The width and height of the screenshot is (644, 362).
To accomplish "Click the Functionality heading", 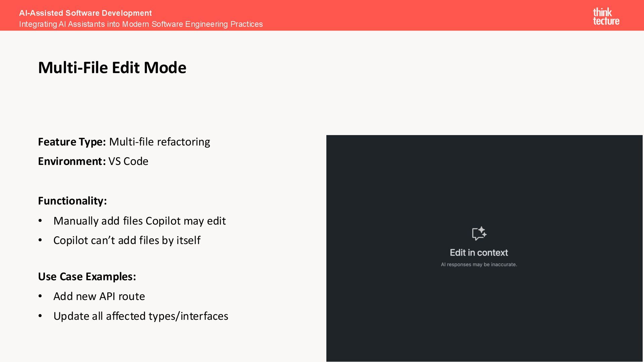I will click(x=72, y=201).
